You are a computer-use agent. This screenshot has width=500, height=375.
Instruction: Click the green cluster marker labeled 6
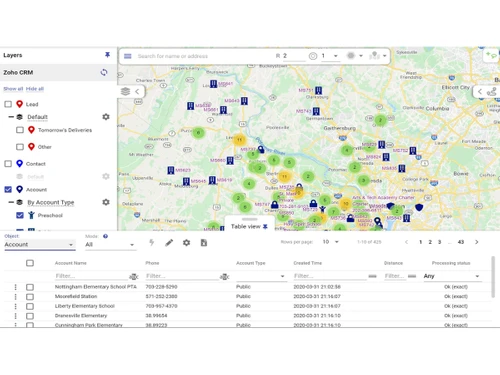[x=198, y=133]
